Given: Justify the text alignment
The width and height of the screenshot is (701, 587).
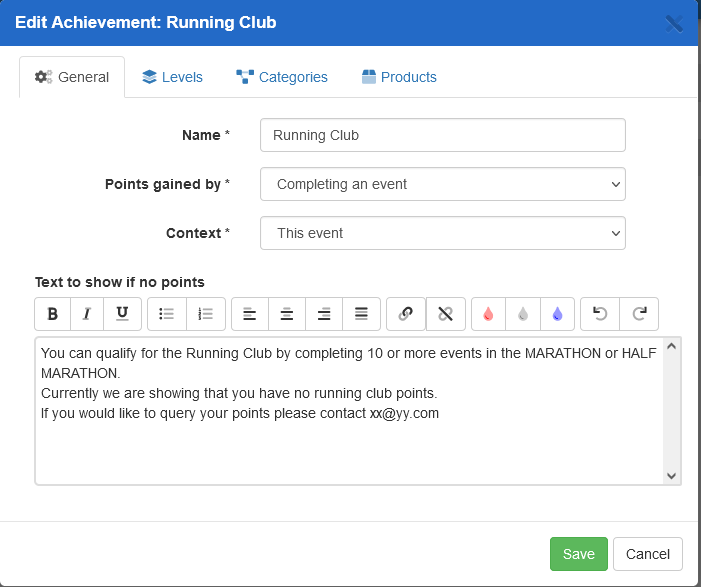Looking at the screenshot, I should (x=361, y=314).
